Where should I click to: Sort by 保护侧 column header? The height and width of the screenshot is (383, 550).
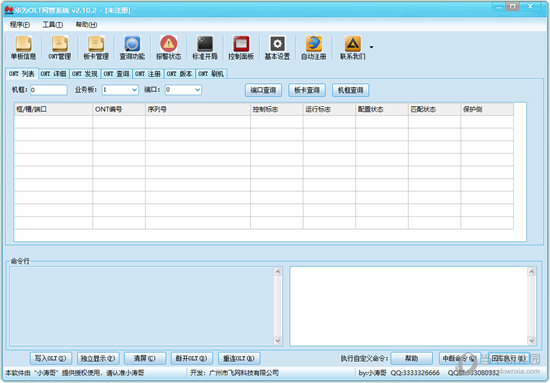pos(487,109)
